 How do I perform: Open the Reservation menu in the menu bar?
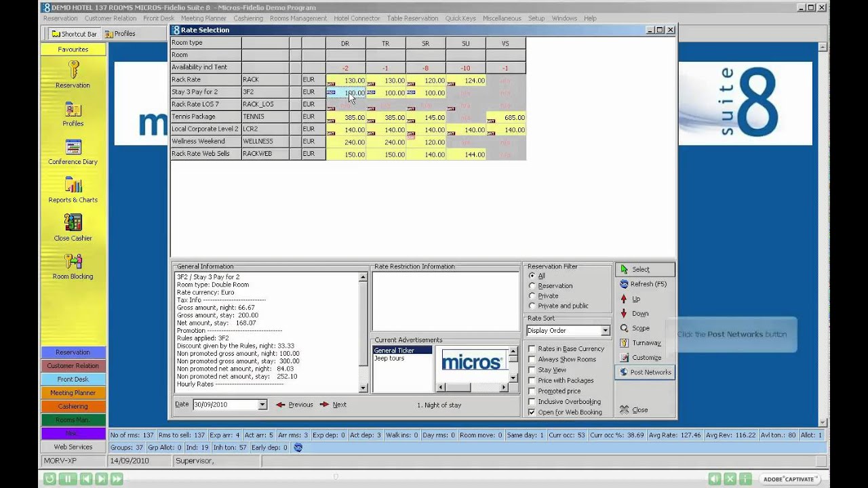click(x=60, y=18)
